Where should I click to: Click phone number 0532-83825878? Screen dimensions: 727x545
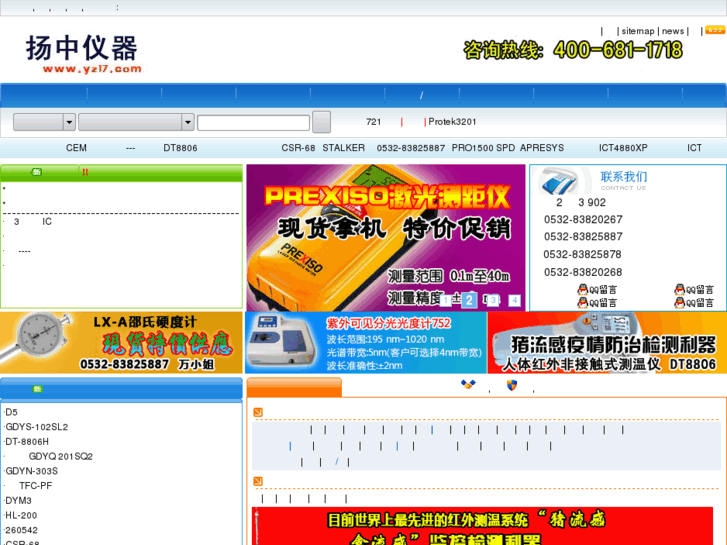(x=582, y=255)
